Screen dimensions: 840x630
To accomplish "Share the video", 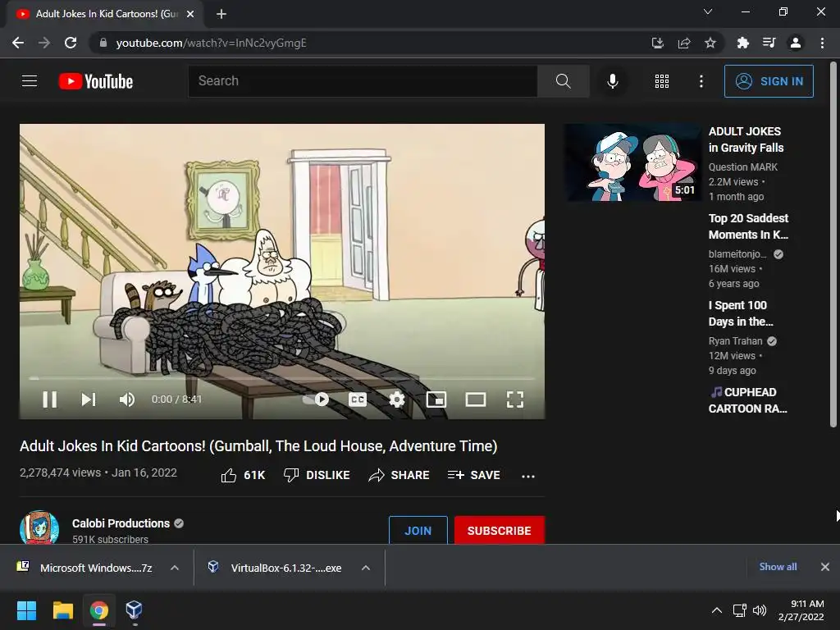I will [399, 475].
